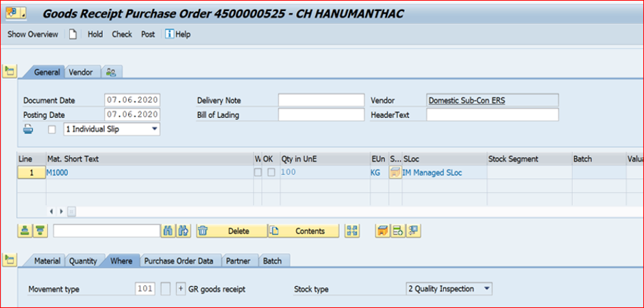Click the Vendor field Domestic Sub-Con ERS
This screenshot has height=308, width=644.
pyautogui.click(x=493, y=100)
